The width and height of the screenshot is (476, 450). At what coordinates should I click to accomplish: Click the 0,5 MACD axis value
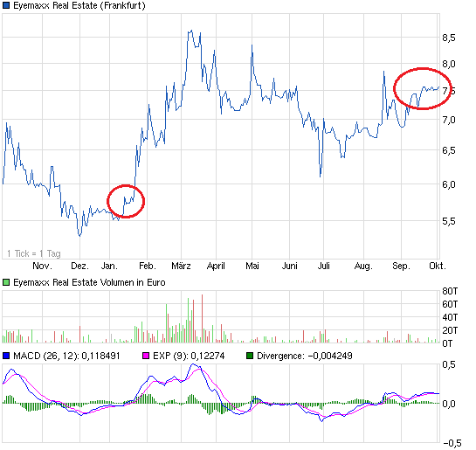449,364
